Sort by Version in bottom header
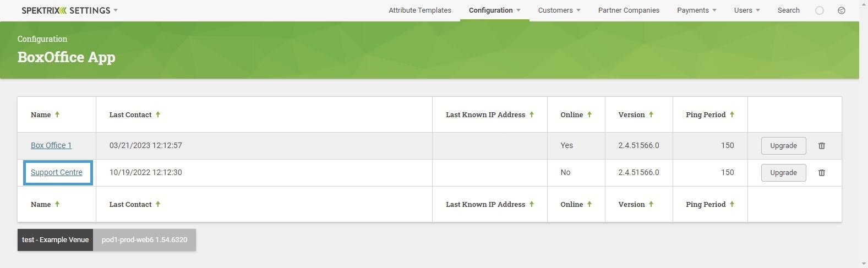This screenshot has width=868, height=268. [636, 204]
